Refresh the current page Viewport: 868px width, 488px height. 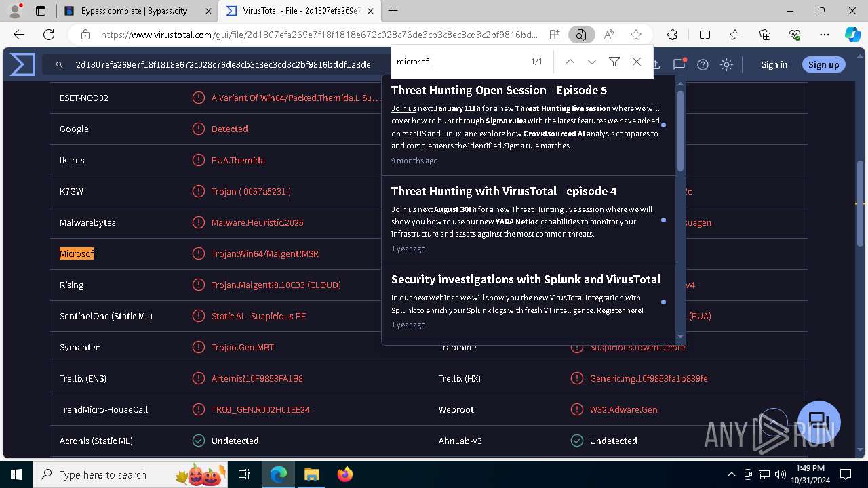(x=49, y=35)
